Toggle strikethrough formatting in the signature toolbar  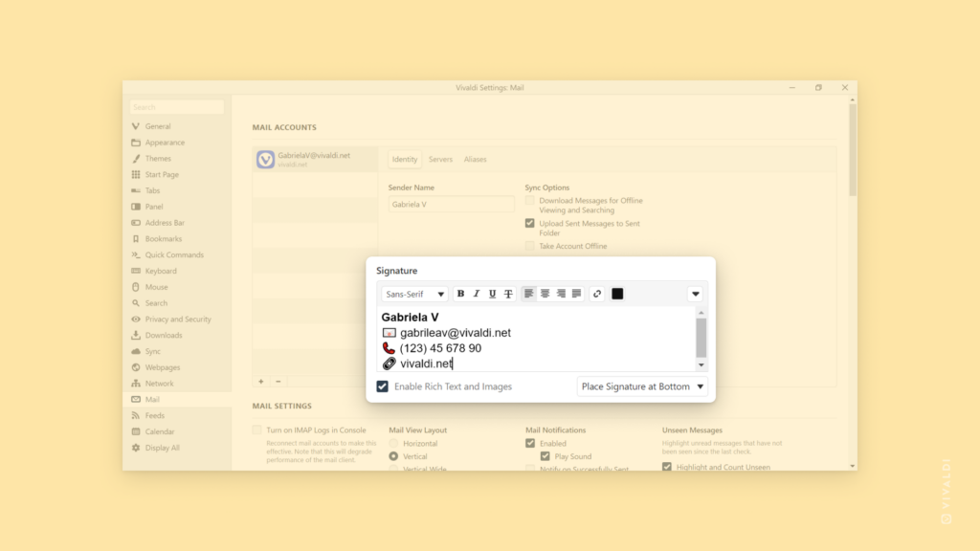coord(508,294)
